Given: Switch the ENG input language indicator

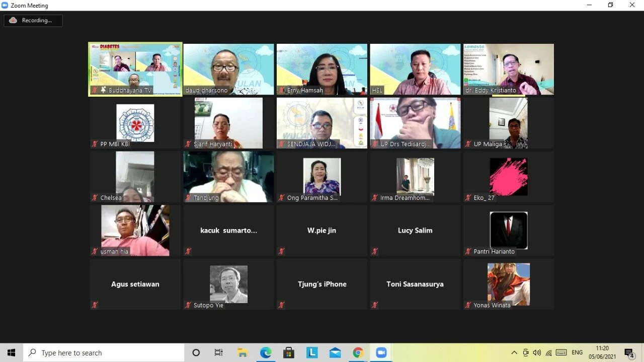Looking at the screenshot, I should tap(577, 353).
